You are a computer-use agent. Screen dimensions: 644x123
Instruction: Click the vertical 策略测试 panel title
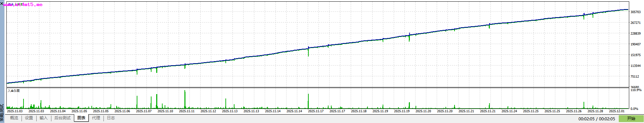(2, 113)
